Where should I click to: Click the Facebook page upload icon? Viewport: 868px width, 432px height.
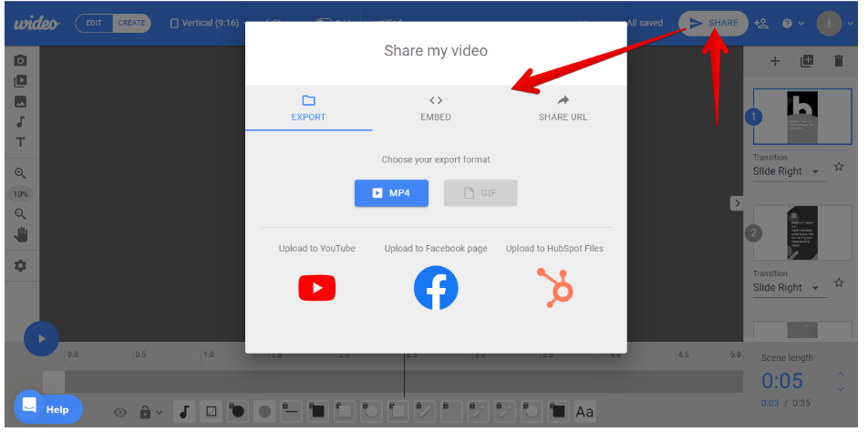(436, 289)
